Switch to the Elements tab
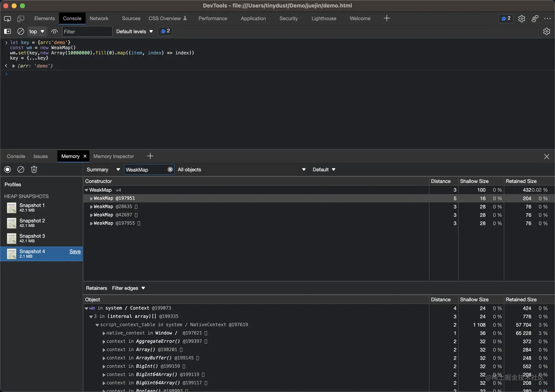Viewport: 555px width, 392px height. (44, 18)
